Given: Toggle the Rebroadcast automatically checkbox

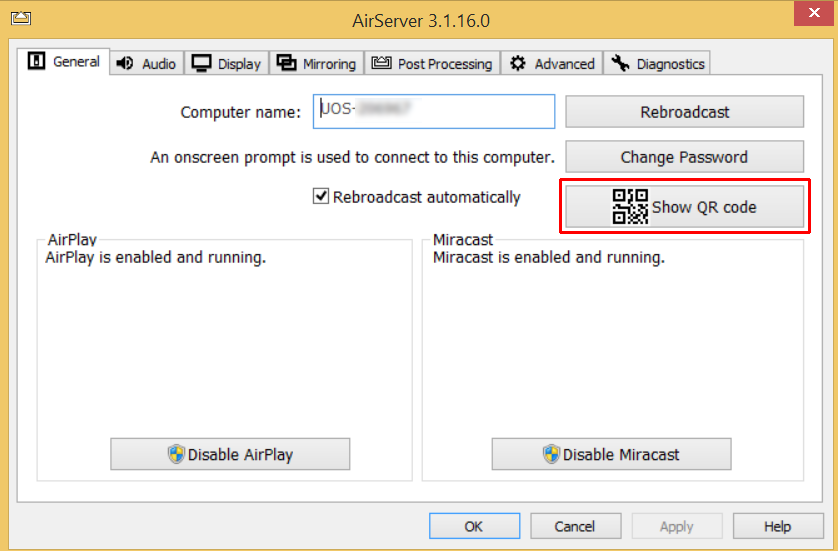Looking at the screenshot, I should coord(321,197).
